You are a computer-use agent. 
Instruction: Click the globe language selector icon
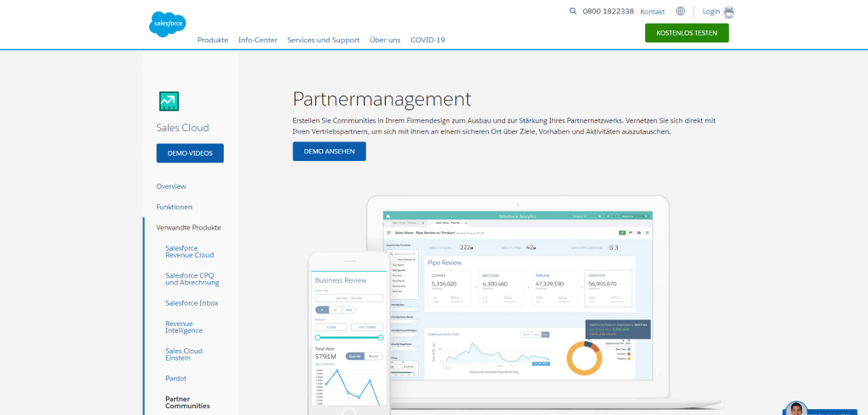681,11
